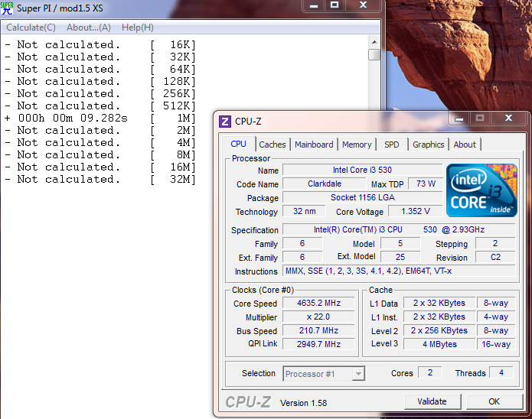The width and height of the screenshot is (532, 419).
Task: Click the Intel Core i3 inside logo
Action: click(x=481, y=190)
